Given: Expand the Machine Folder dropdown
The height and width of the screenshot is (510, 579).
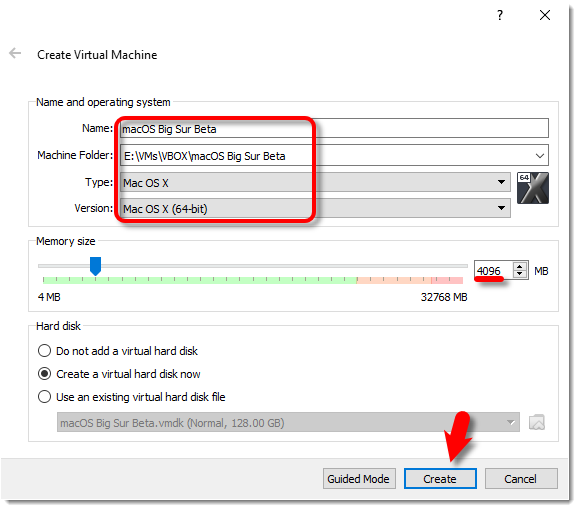Looking at the screenshot, I should click(540, 156).
